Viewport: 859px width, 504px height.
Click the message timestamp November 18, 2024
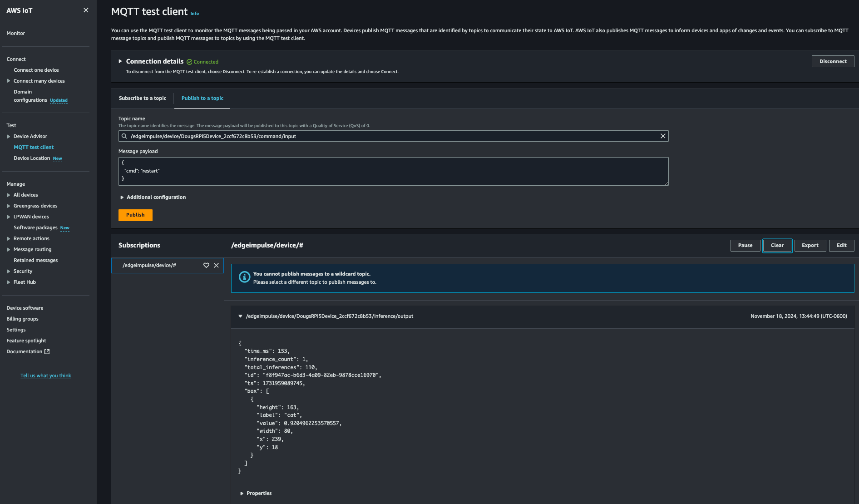[x=799, y=316]
